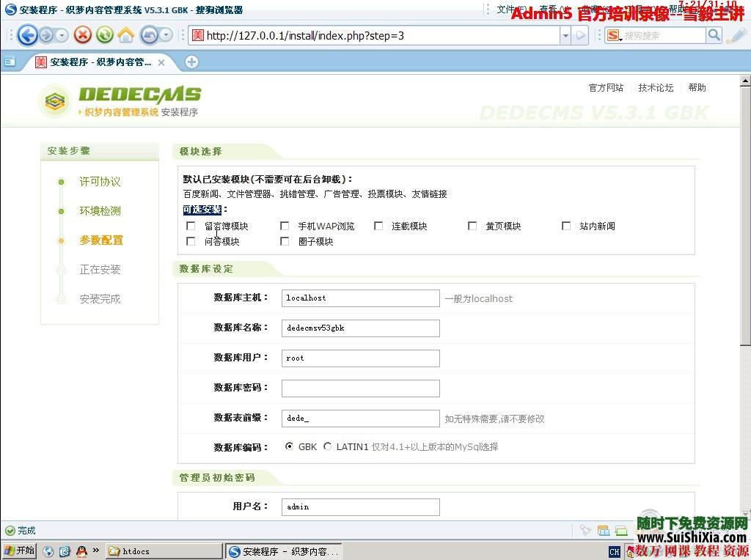The height and width of the screenshot is (560, 751).
Task: Open a new browser tab
Action: pos(191,62)
